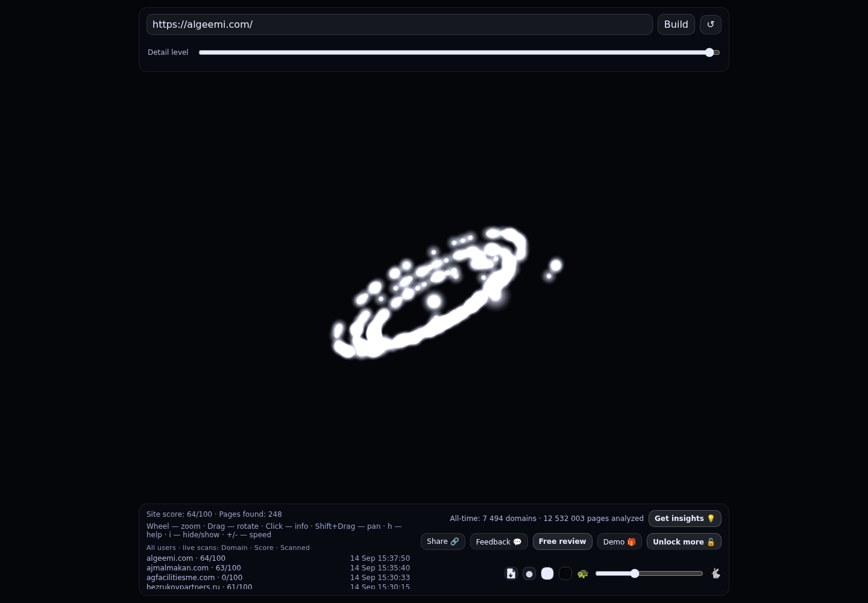Click the agfacilitiesme.com · 0/100 scan row

[x=278, y=578]
